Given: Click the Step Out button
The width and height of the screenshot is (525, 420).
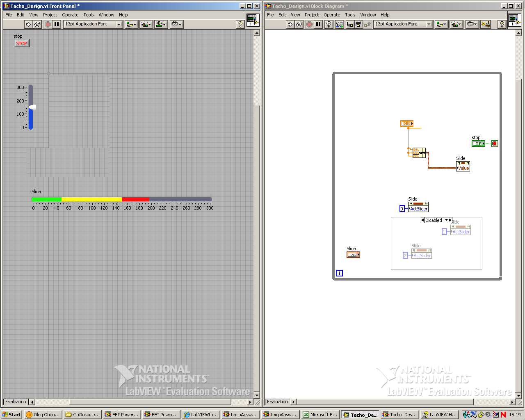Looking at the screenshot, I should tap(367, 24).
